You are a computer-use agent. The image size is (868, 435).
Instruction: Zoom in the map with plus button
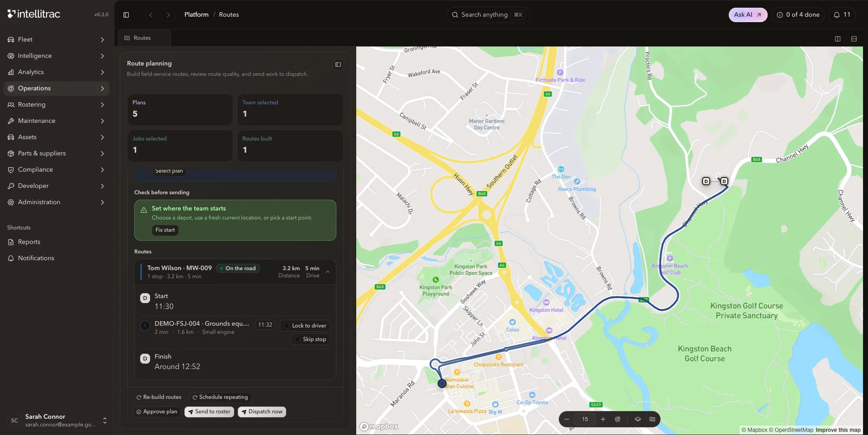tap(603, 419)
